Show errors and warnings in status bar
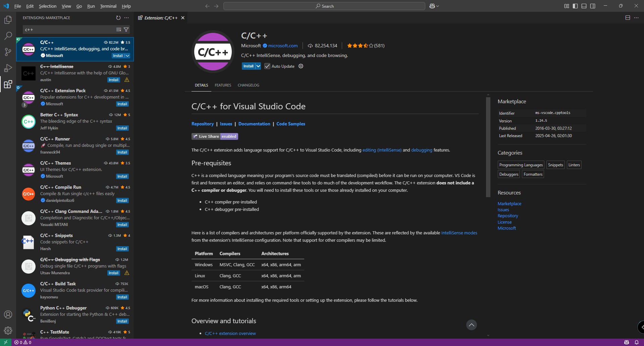This screenshot has width=644, height=346. pos(23,342)
